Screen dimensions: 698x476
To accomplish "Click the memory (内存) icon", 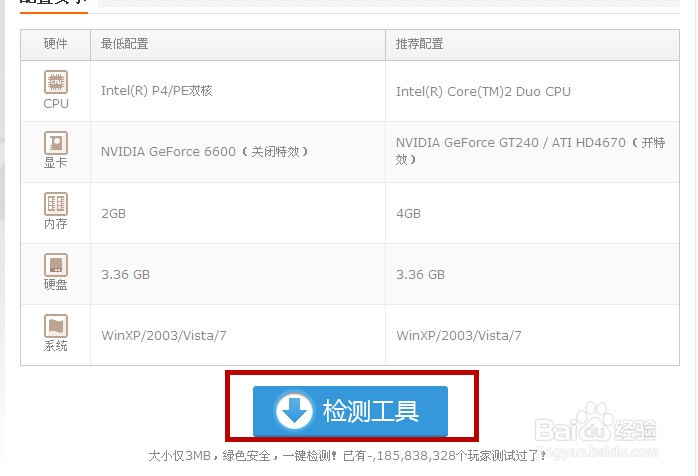I will (56, 204).
